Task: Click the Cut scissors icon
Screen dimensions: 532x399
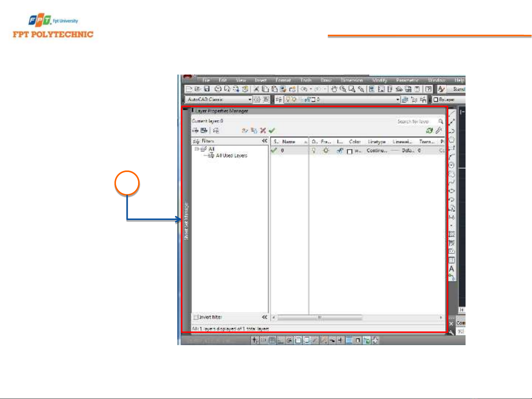Action: tap(256, 89)
